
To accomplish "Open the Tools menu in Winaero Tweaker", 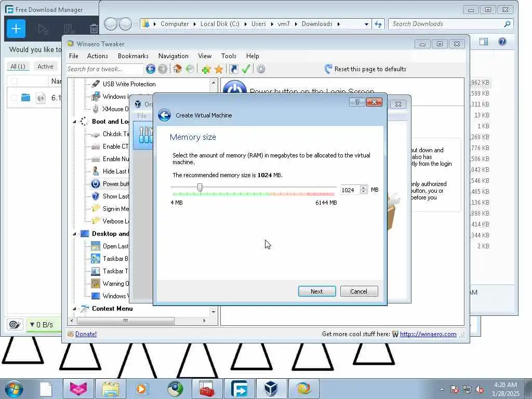I will coord(229,56).
